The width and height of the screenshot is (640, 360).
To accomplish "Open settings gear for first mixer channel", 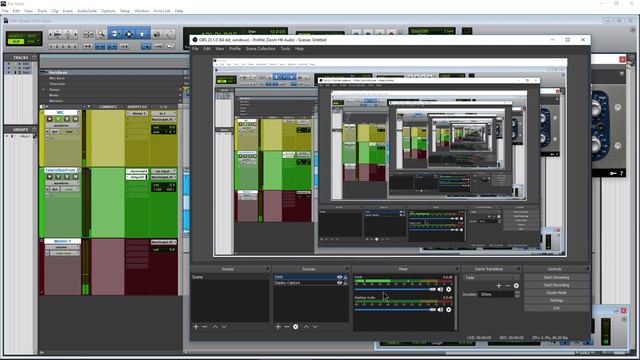I will pyautogui.click(x=449, y=289).
